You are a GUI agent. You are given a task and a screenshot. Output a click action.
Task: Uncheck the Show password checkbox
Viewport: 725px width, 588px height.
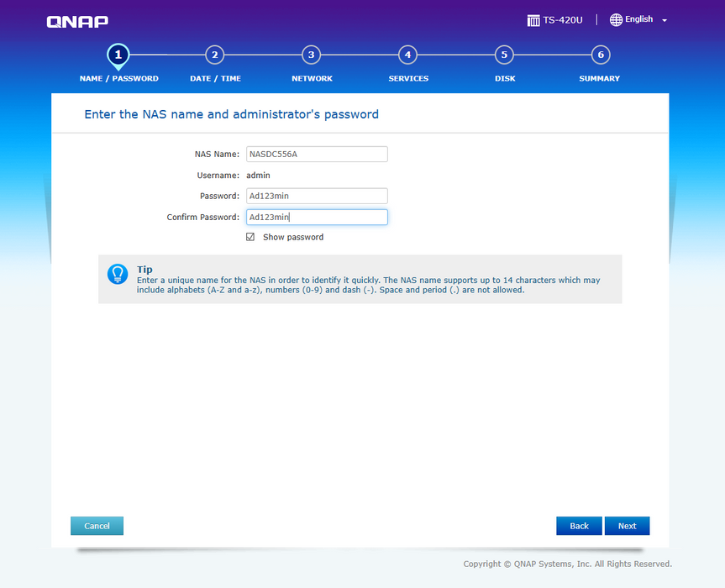pos(250,237)
